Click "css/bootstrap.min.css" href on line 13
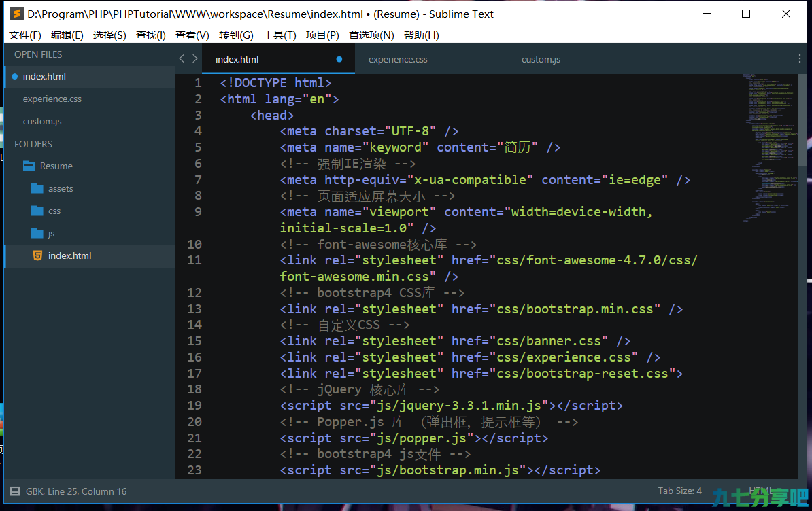 [574, 309]
